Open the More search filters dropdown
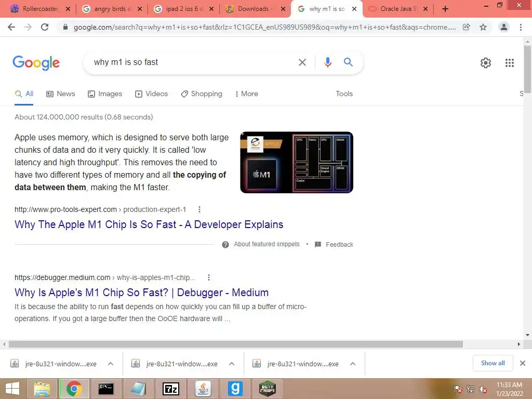 [246, 94]
